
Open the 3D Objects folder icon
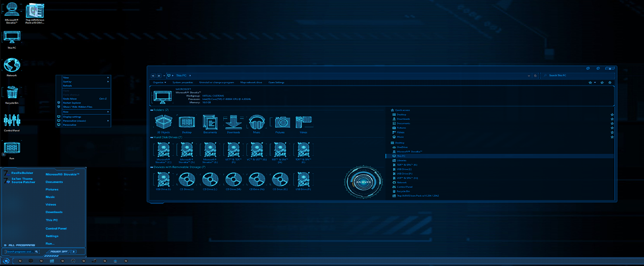tap(163, 122)
